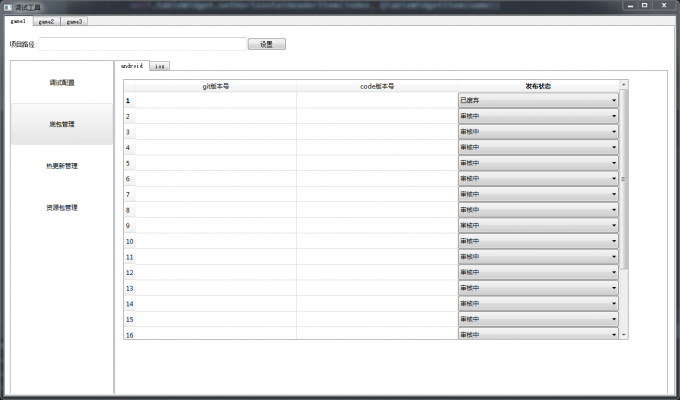Click the git版本号 column header
Screen dimensions: 680x400
click(x=216, y=86)
